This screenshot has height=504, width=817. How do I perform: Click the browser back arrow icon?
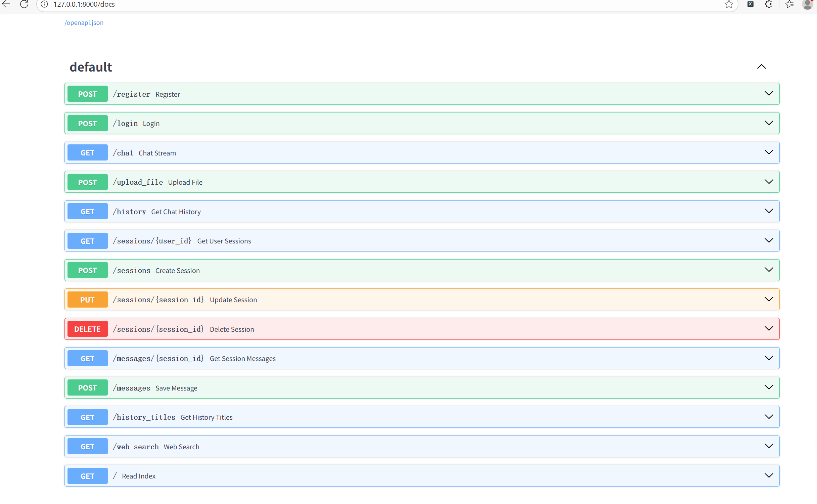pyautogui.click(x=6, y=4)
